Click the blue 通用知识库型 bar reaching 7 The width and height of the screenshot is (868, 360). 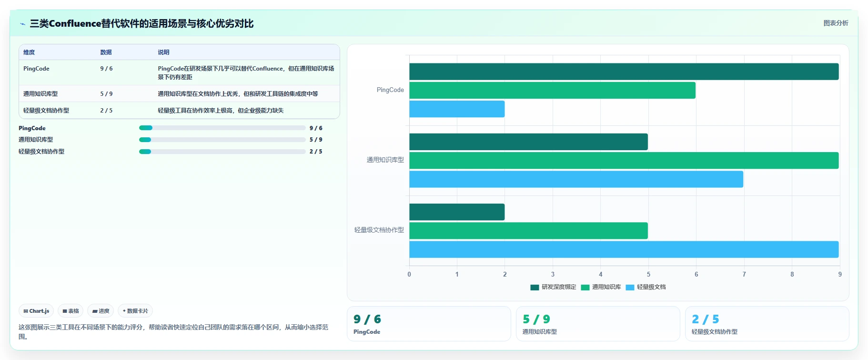[576, 179]
